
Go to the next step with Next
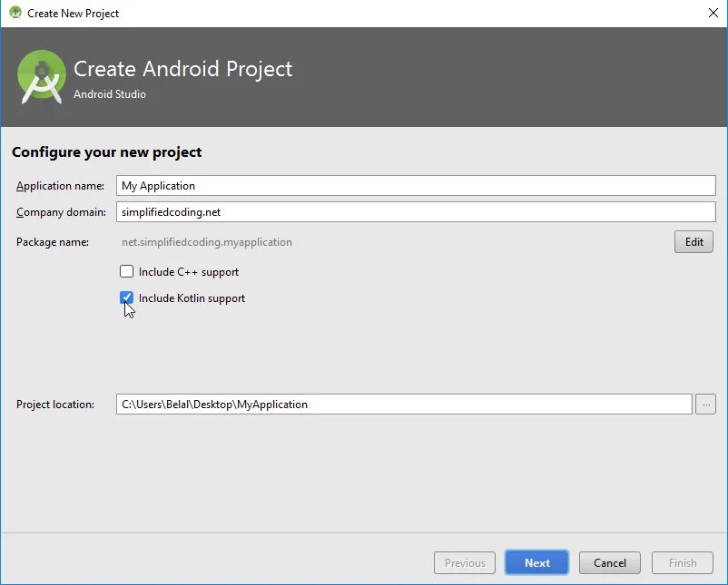[536, 562]
